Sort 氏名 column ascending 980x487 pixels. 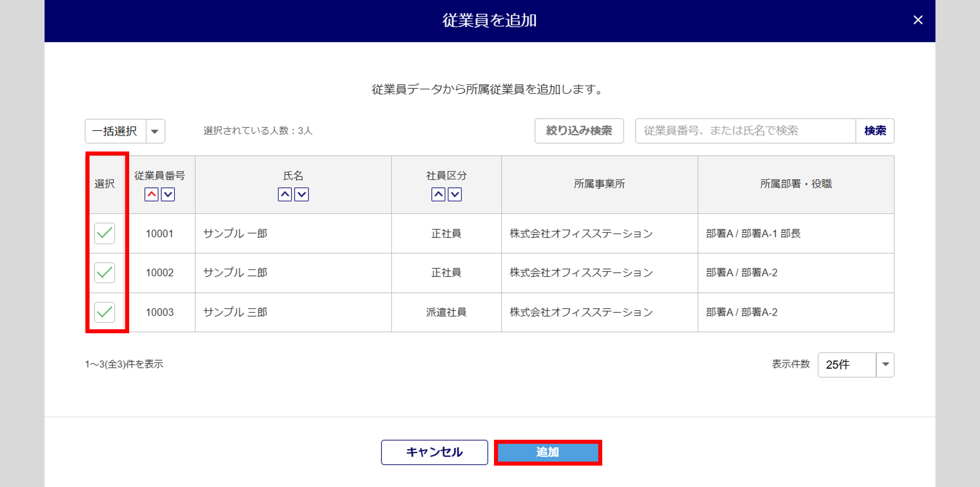tap(285, 194)
